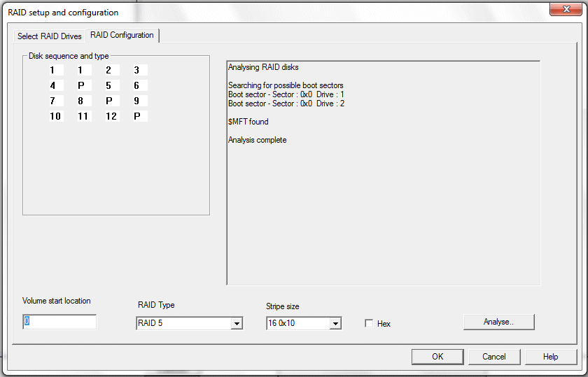Screen dimensions: 588x377
Task: Open the Stripe size dropdown
Action: point(335,323)
